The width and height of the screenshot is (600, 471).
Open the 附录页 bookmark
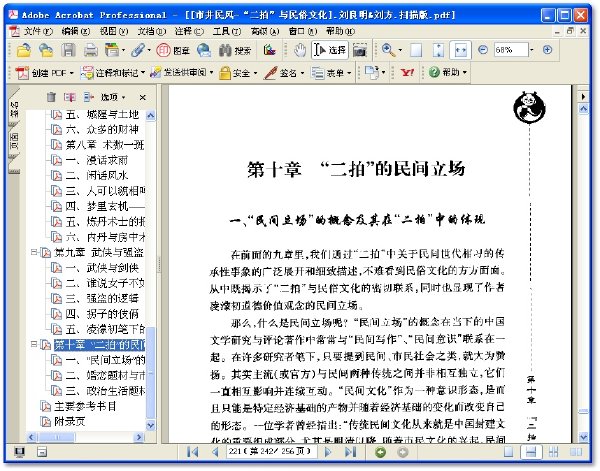pyautogui.click(x=70, y=422)
